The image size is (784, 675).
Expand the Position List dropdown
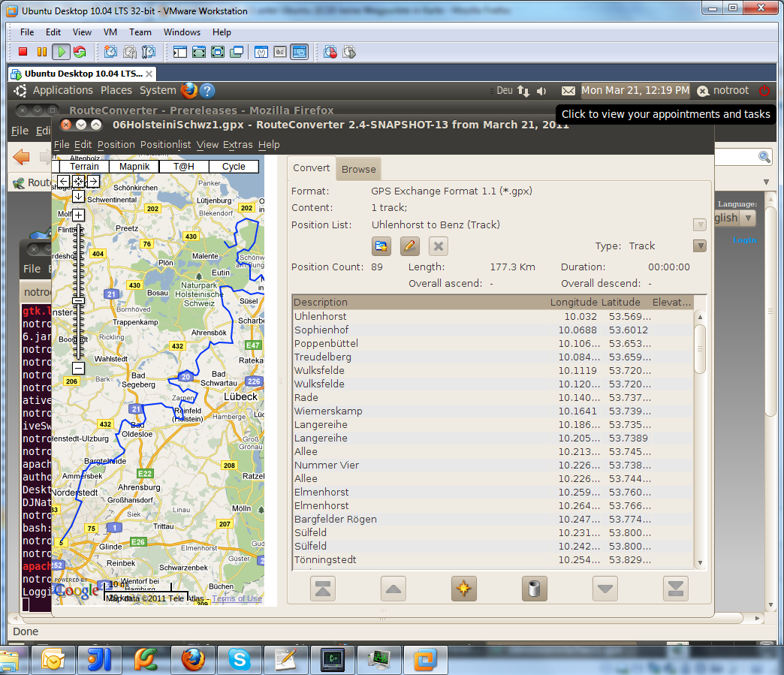tap(699, 224)
